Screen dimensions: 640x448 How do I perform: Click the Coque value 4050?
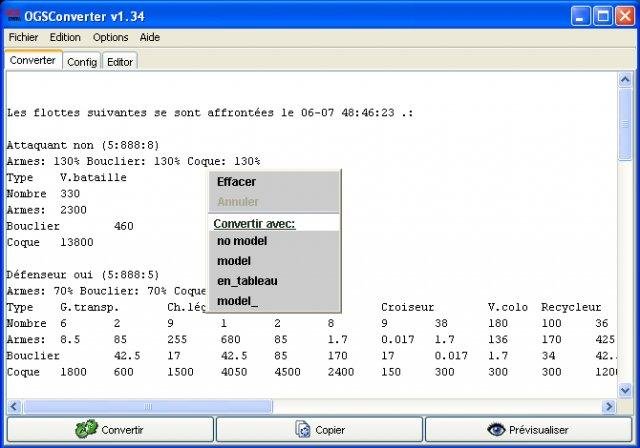tap(234, 372)
